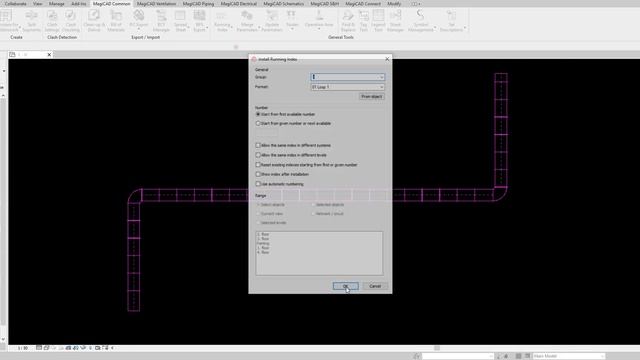Switch to the Modify ribbon tab

pyautogui.click(x=394, y=4)
